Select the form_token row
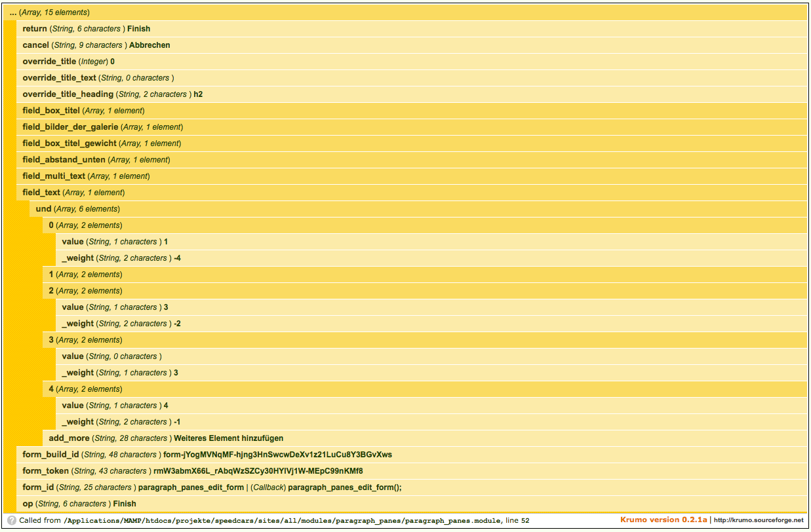Screen dimensions: 811x532 (412, 471)
